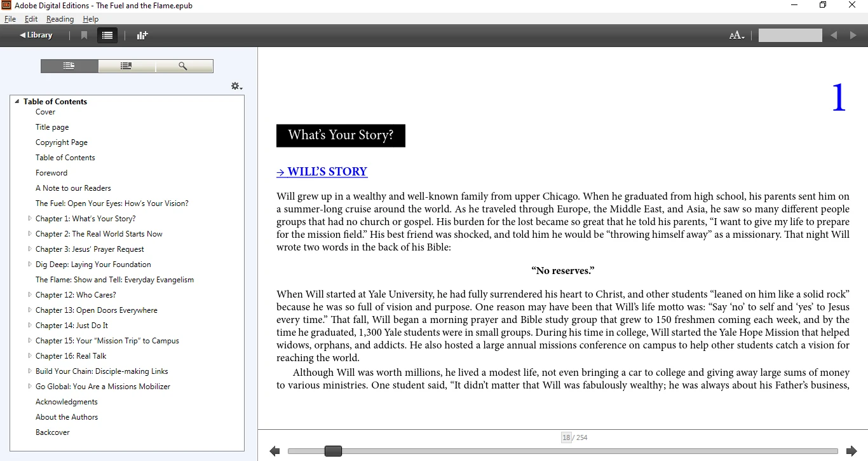Expand Chapter 2: The Real World Starts Now

(x=30, y=234)
